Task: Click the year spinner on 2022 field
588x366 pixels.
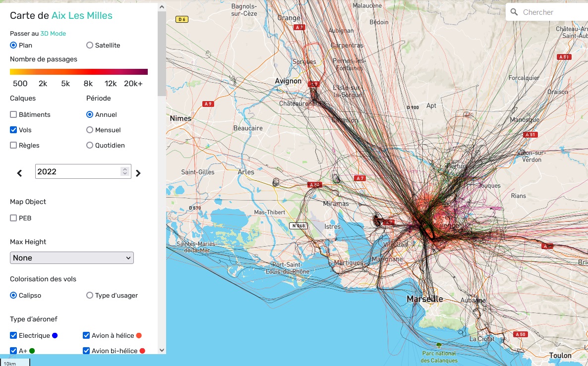Action: [125, 171]
